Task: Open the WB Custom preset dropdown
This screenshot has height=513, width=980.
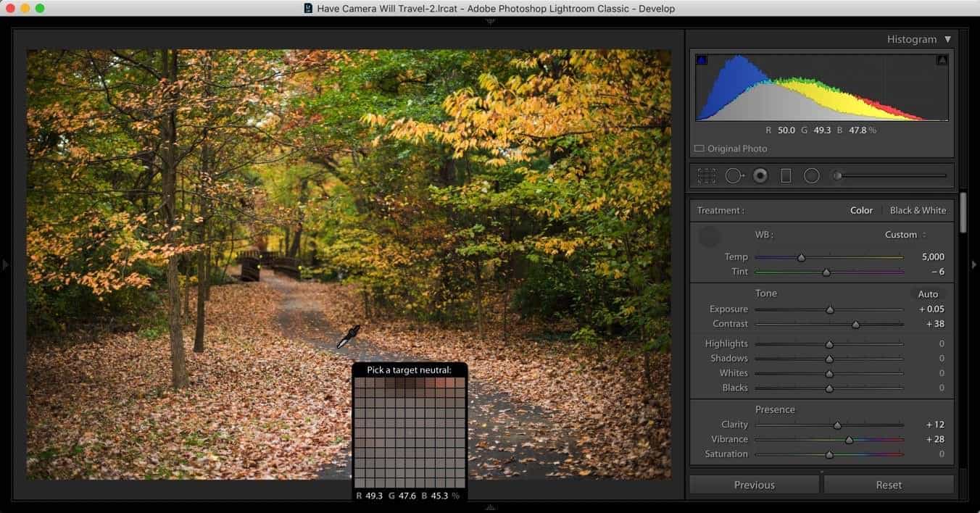Action: [x=905, y=235]
